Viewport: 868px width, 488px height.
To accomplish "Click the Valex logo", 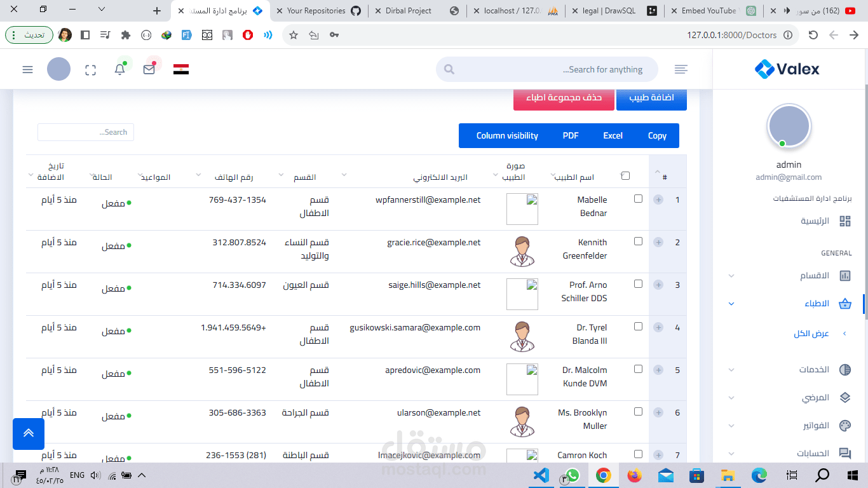I will click(x=787, y=69).
